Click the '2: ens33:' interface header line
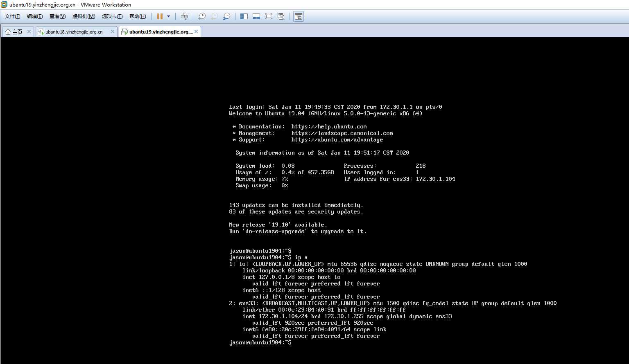Image resolution: width=629 pixels, height=364 pixels. point(393,303)
